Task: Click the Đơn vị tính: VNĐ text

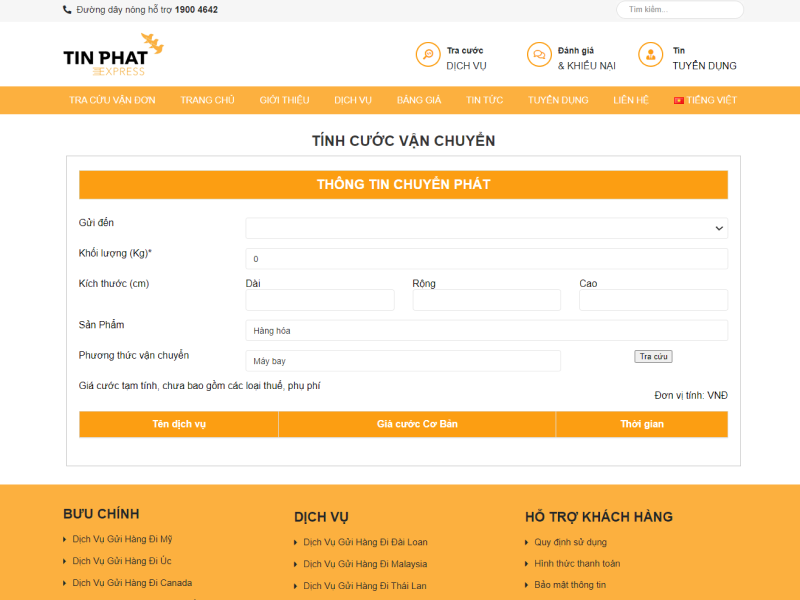Action: click(691, 395)
